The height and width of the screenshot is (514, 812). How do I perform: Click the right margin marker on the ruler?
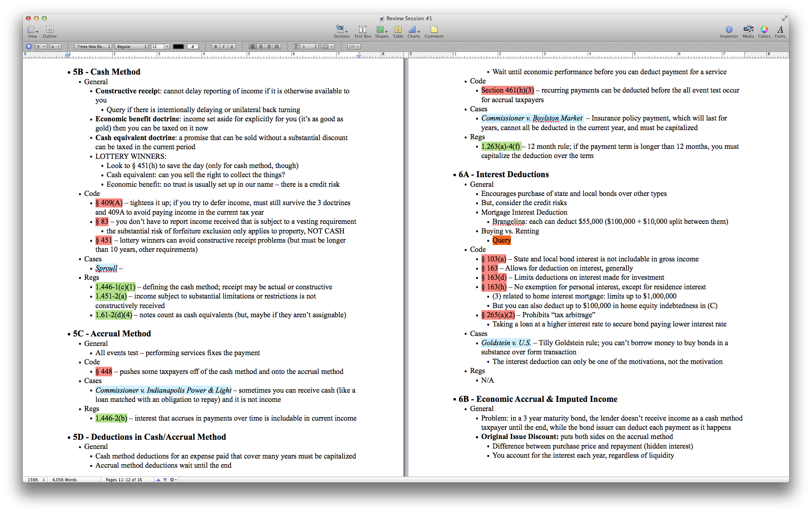[x=359, y=56]
